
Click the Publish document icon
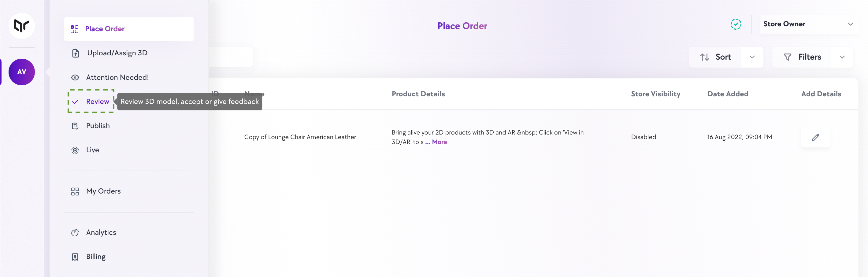(x=75, y=126)
